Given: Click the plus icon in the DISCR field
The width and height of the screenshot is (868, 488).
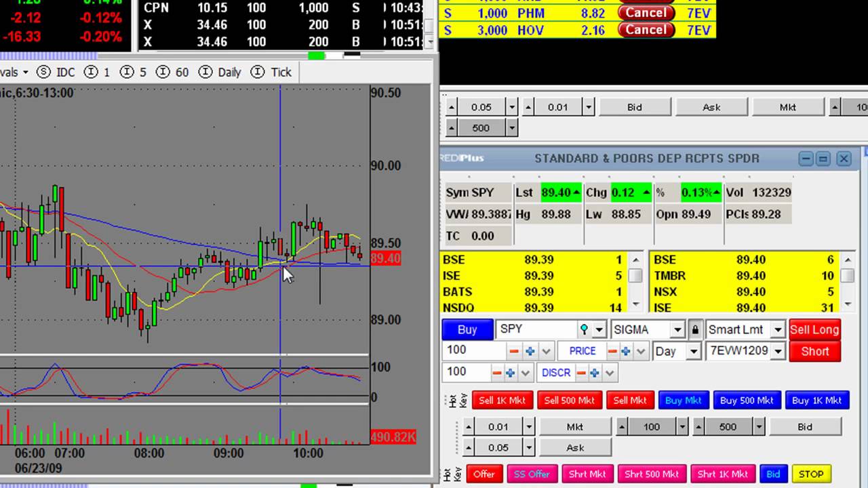Looking at the screenshot, I should [x=595, y=373].
